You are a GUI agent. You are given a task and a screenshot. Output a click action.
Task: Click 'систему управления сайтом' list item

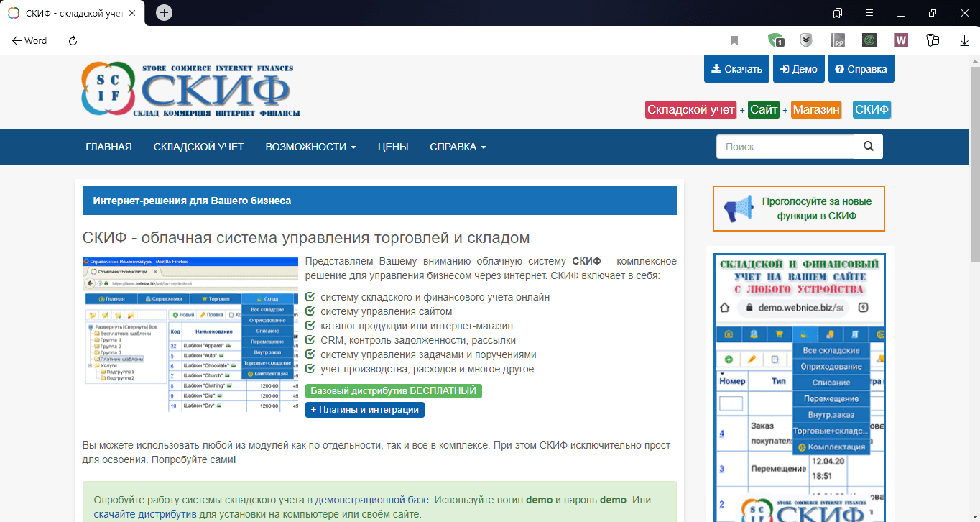coord(387,311)
